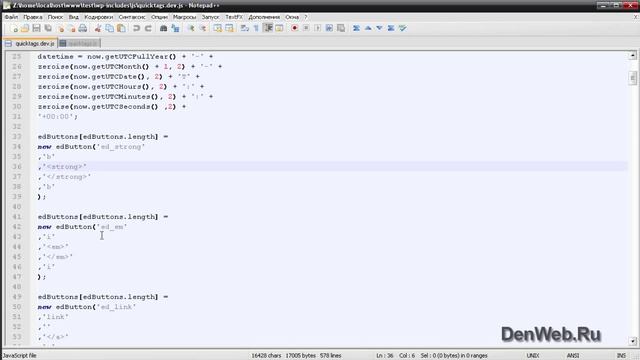Undo last edit with toolbar arrow
The height and width of the screenshot is (360, 640).
(x=136, y=28)
